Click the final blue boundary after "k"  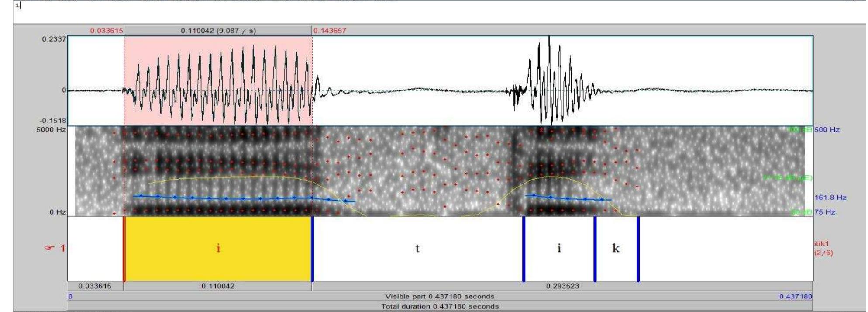point(638,249)
